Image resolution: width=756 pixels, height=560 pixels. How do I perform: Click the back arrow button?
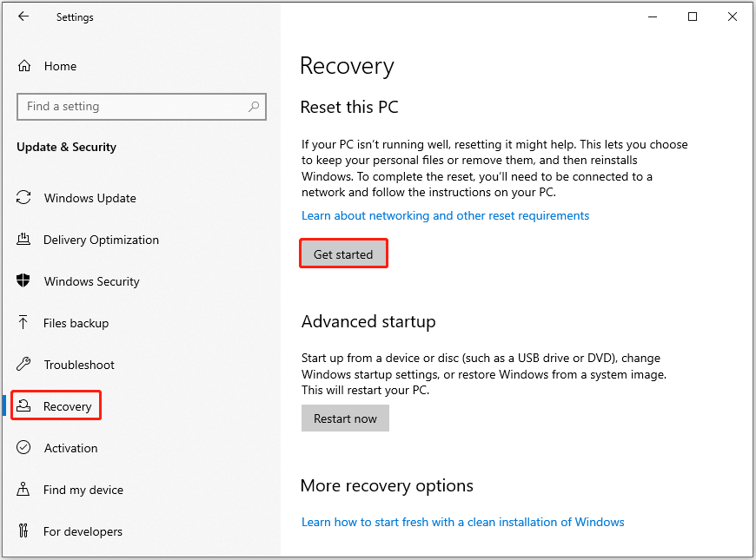(x=23, y=16)
